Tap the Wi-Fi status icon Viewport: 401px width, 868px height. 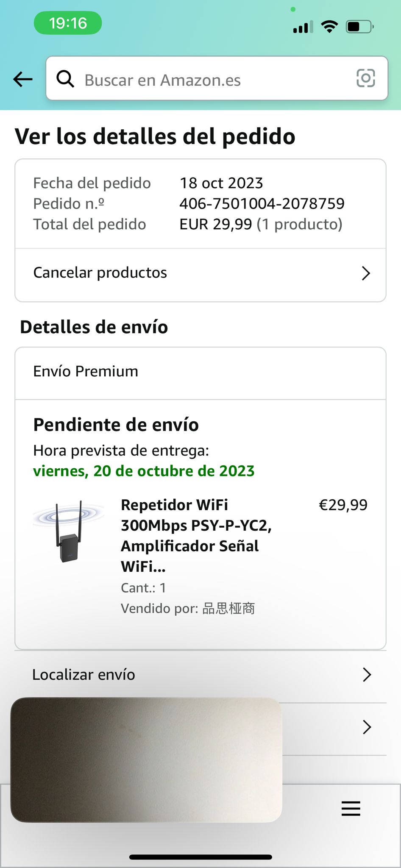point(329,27)
